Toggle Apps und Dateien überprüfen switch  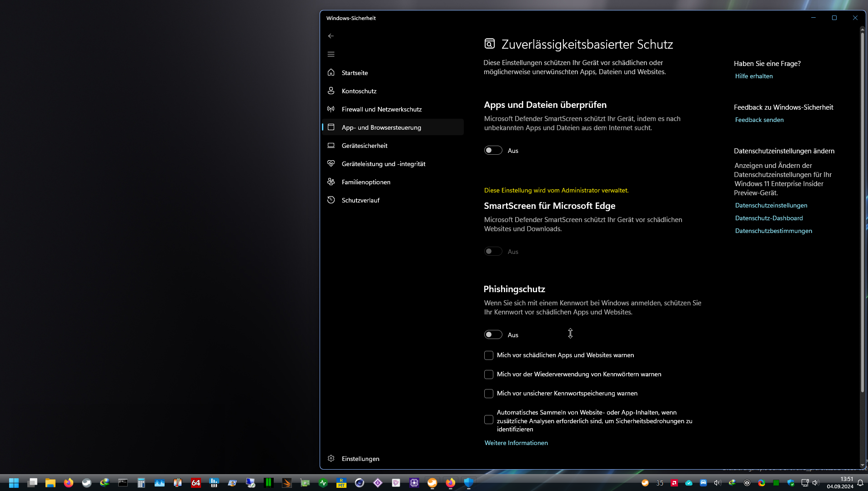pyautogui.click(x=493, y=151)
